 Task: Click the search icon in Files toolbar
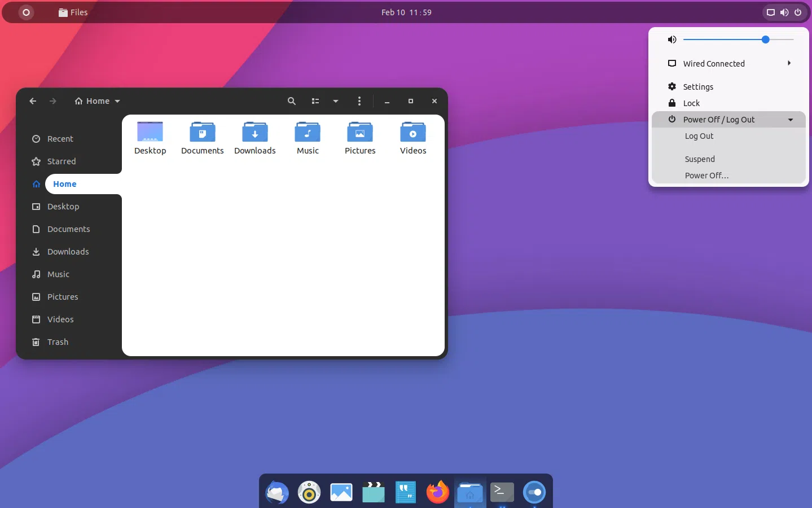[x=291, y=101]
